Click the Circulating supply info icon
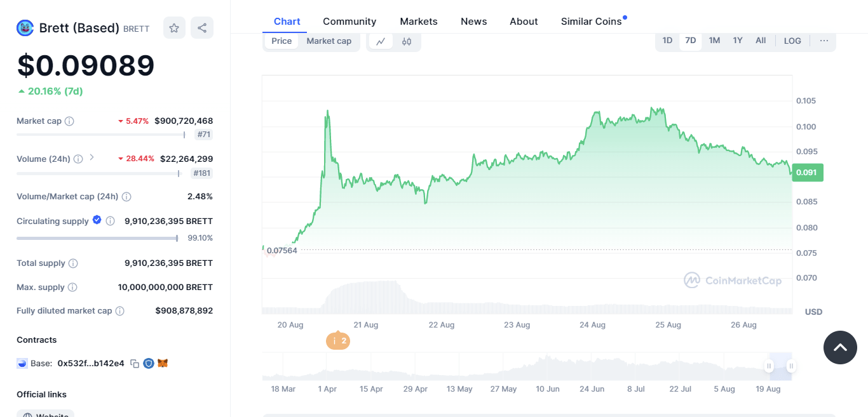Viewport: 868px width, 417px height. pos(111,222)
